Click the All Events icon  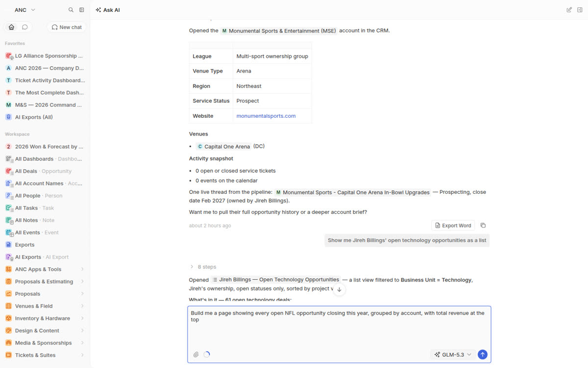[x=9, y=233]
